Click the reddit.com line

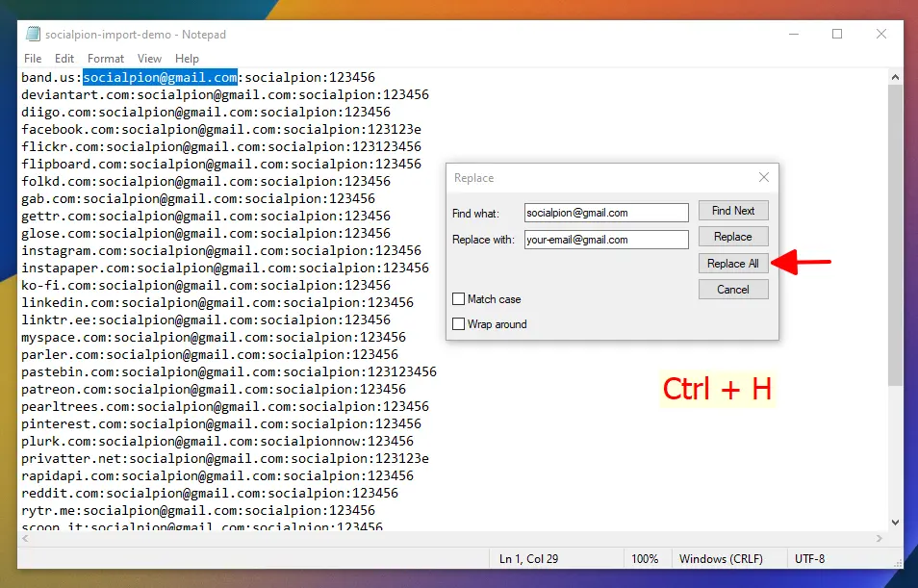tap(210, 493)
